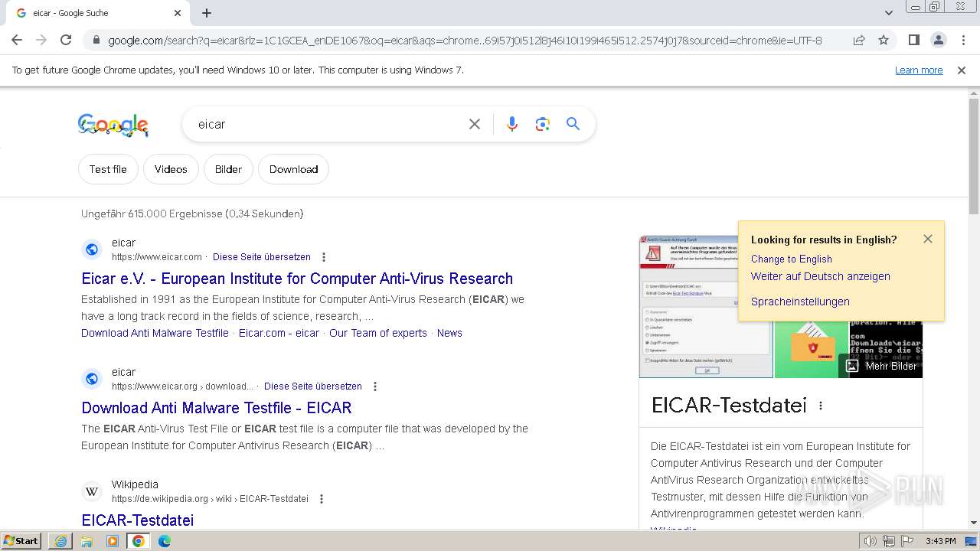Viewport: 980px width, 551px height.
Task: Click the site lock icon in address bar
Action: pos(96,40)
